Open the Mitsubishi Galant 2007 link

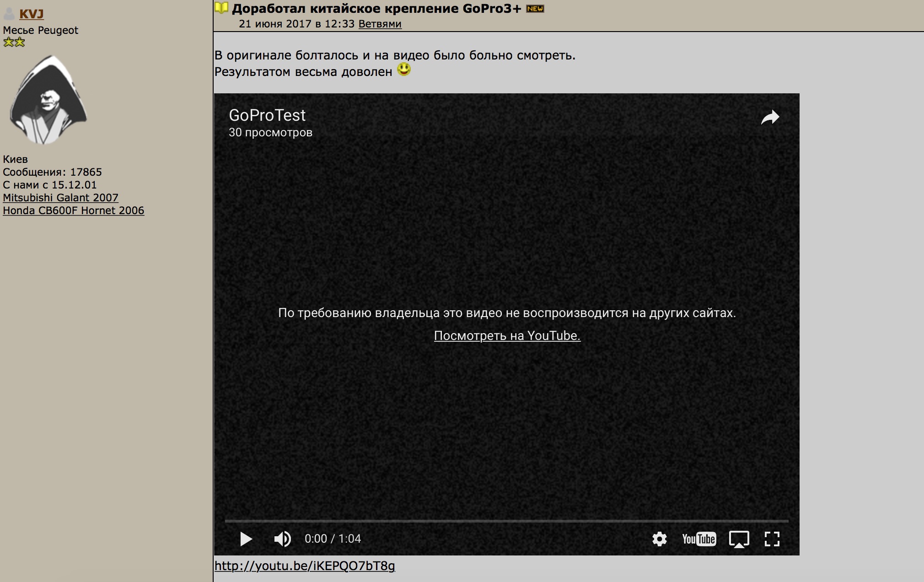tap(60, 198)
